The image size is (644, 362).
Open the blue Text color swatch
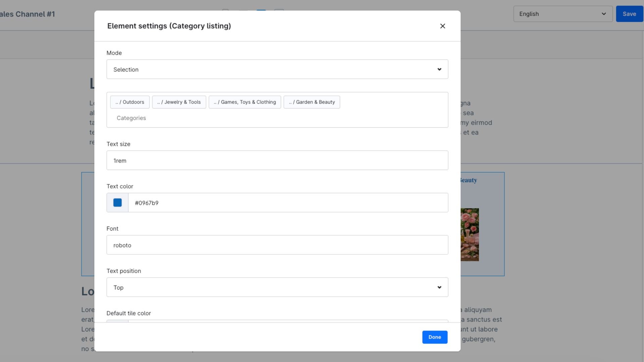[x=117, y=203]
